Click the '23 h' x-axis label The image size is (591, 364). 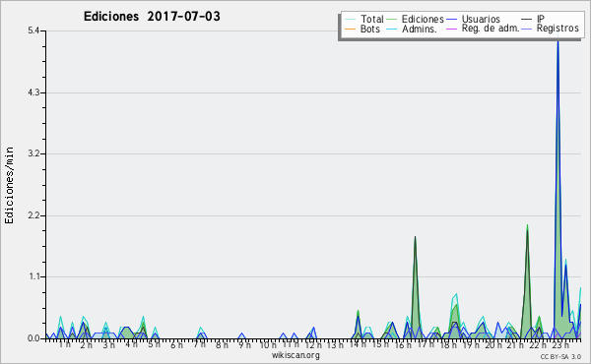[560, 344]
